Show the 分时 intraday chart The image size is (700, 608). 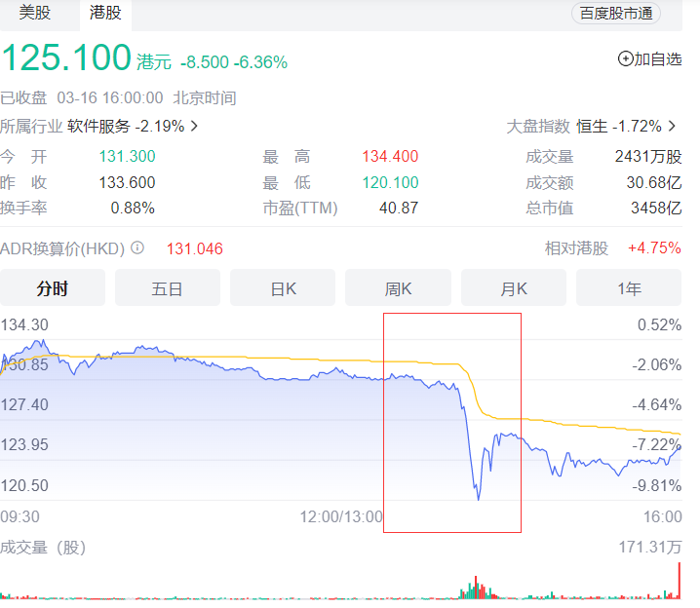point(53,288)
